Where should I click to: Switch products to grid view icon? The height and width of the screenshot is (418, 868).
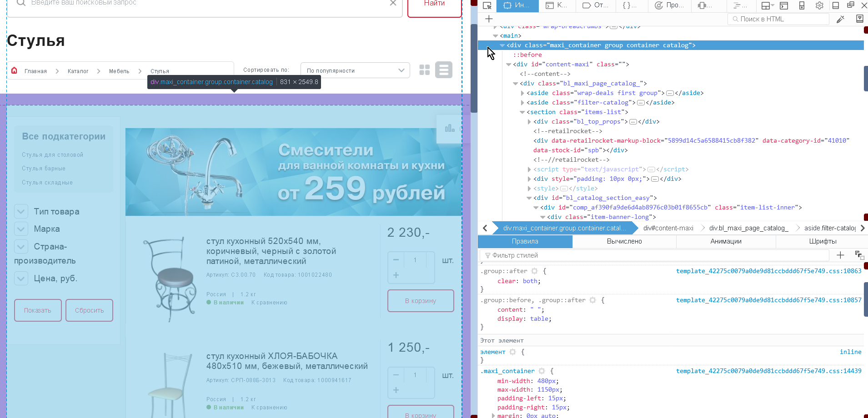click(x=425, y=70)
